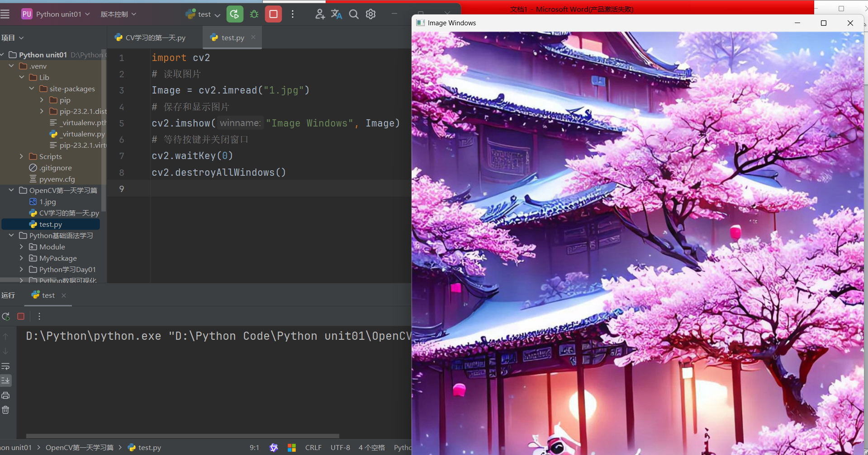
Task: Expand the Module folder
Action: click(21, 247)
